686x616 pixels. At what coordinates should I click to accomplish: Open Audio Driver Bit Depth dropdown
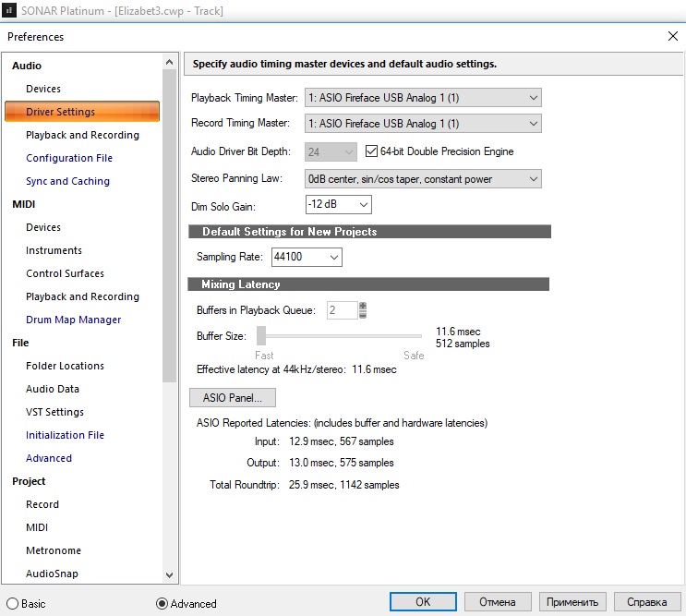coord(331,151)
